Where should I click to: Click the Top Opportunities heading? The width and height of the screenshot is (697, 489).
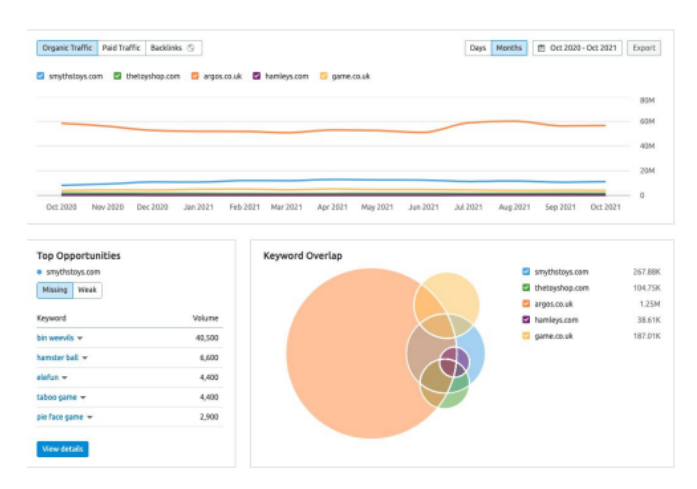(x=79, y=256)
